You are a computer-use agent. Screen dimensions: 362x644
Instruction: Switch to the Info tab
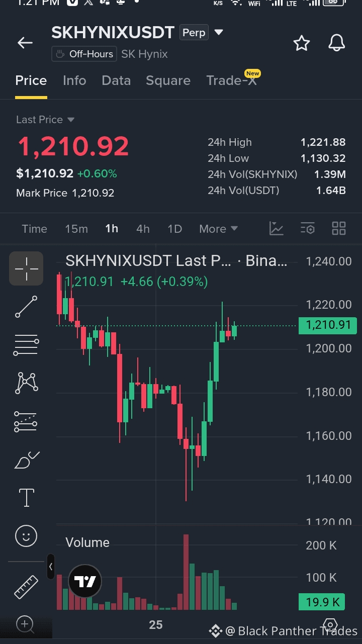point(74,80)
